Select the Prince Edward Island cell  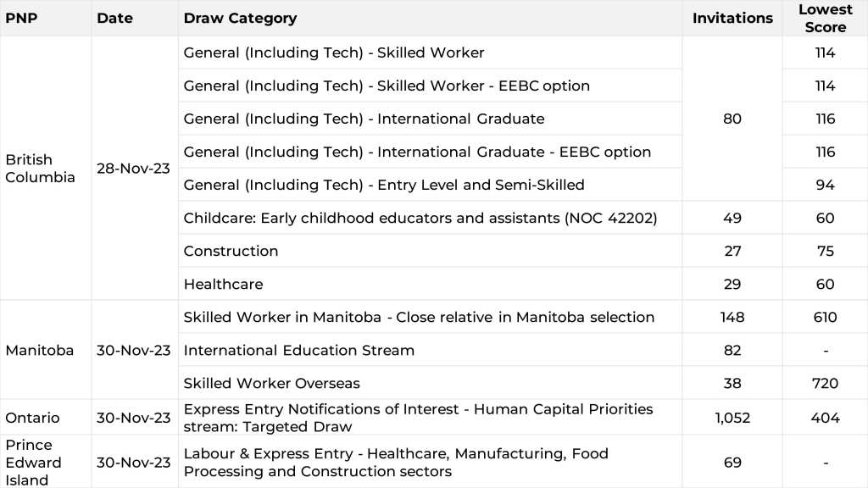(34, 462)
